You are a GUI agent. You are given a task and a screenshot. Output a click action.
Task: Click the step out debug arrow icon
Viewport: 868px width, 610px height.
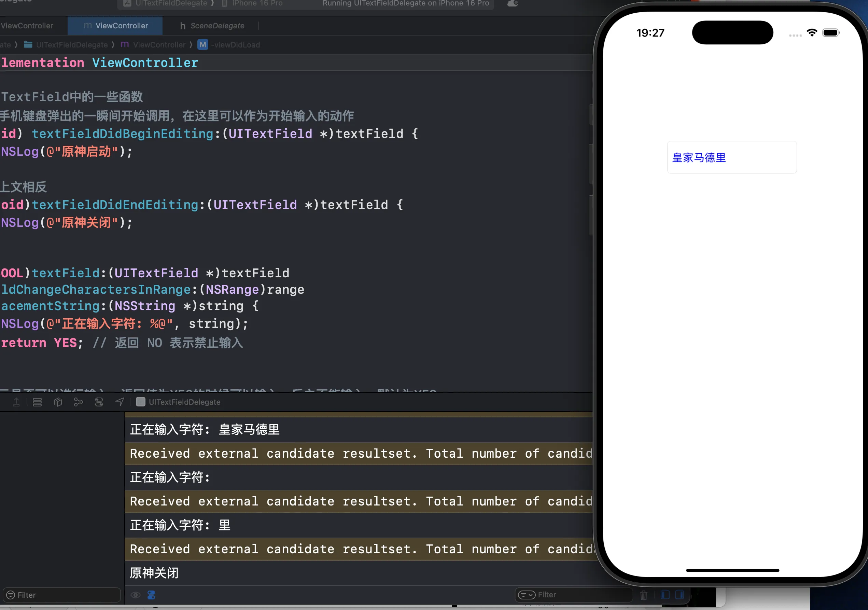[16, 402]
